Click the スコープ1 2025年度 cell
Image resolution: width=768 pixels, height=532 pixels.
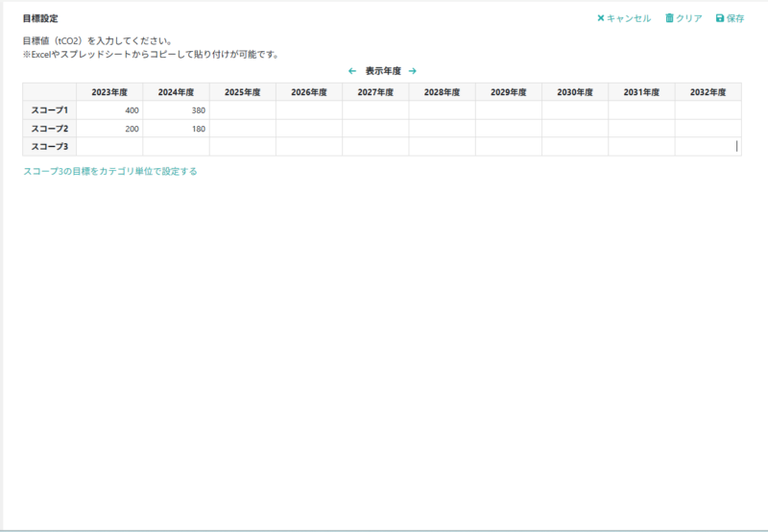tap(243, 110)
